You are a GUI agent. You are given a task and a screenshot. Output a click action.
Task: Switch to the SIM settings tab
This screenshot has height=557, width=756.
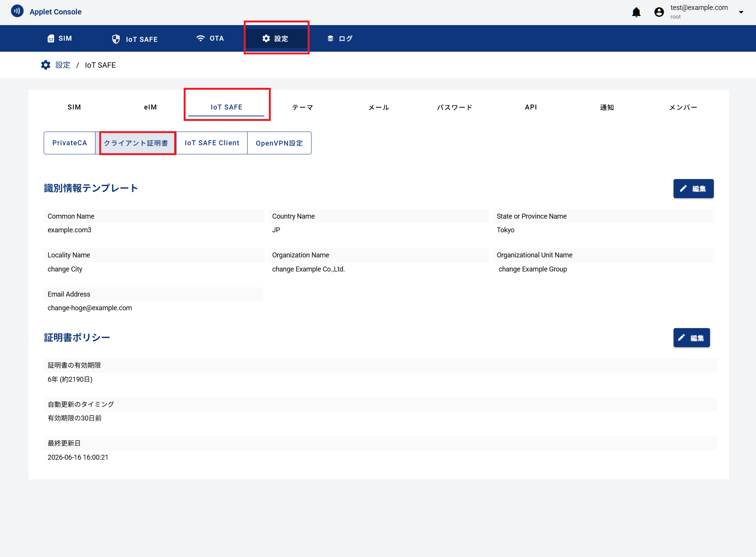click(74, 107)
